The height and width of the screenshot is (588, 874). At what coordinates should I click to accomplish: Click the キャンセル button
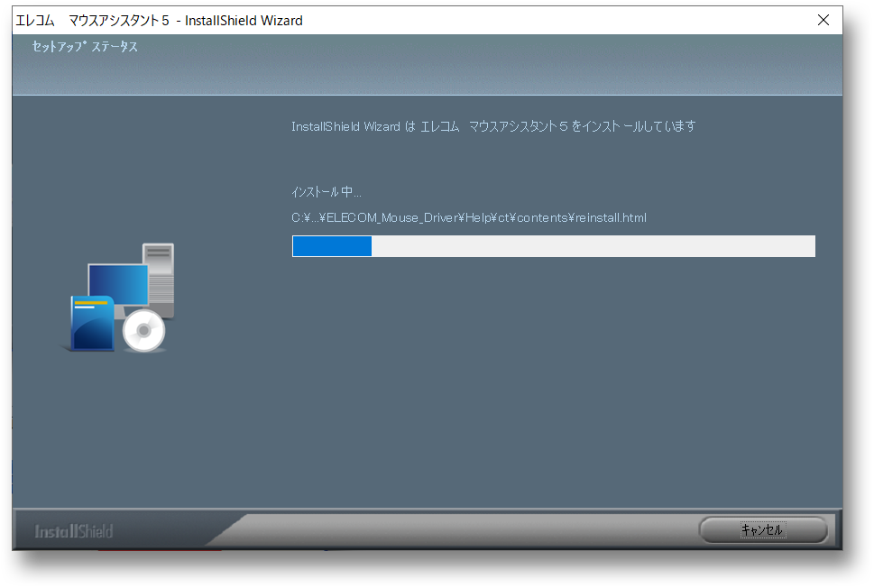click(x=762, y=529)
